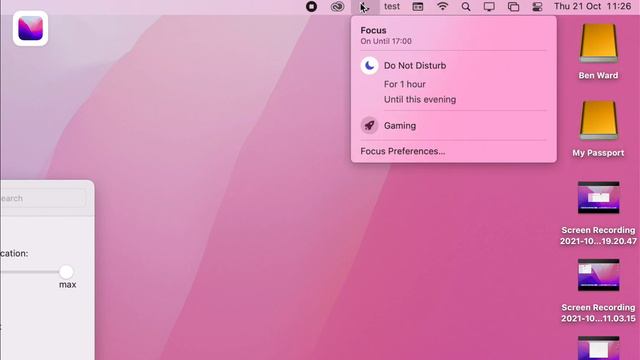The width and height of the screenshot is (640, 360).
Task: Select the Ben Ward drive icon
Action: point(598,44)
